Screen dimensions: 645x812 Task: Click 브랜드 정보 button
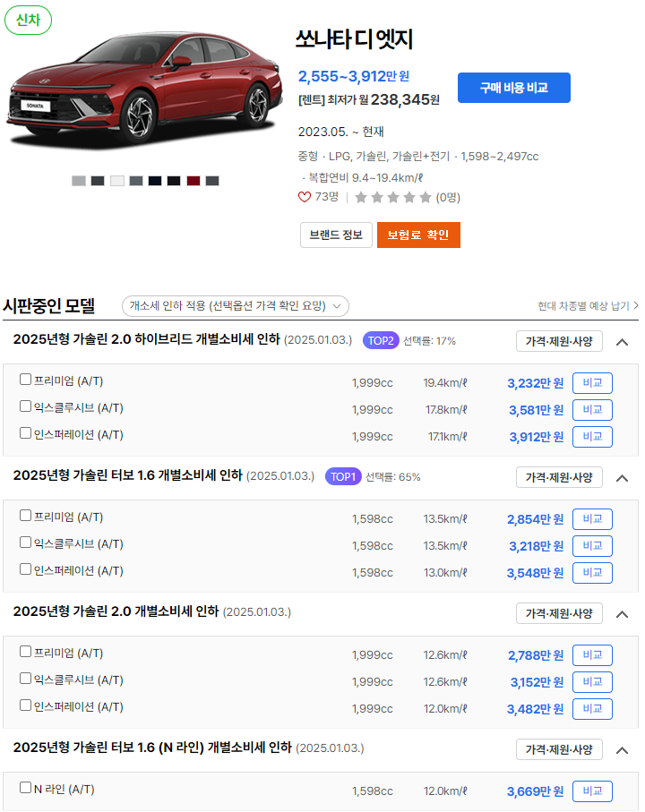[336, 235]
